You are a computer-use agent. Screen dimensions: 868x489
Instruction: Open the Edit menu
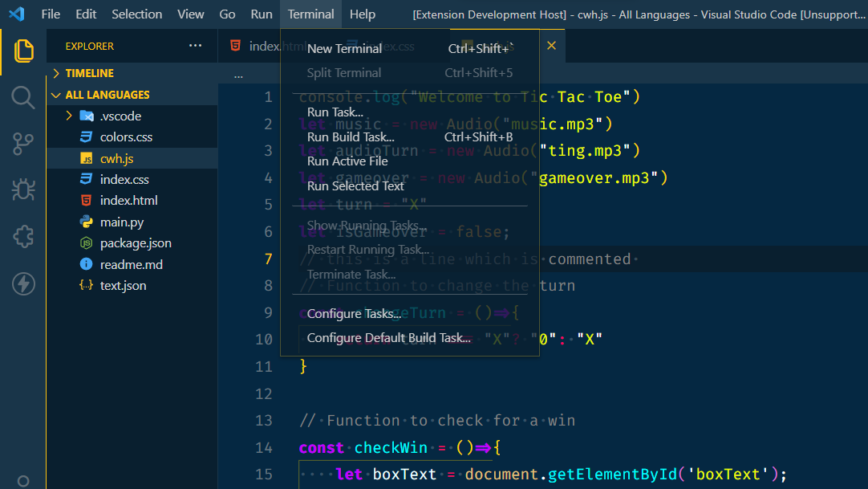pos(86,14)
